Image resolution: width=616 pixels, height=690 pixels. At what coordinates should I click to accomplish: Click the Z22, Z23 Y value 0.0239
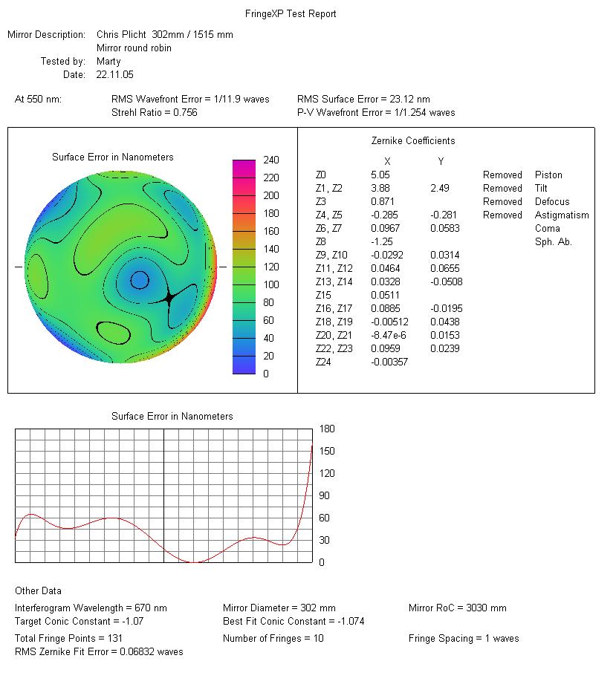point(444,348)
